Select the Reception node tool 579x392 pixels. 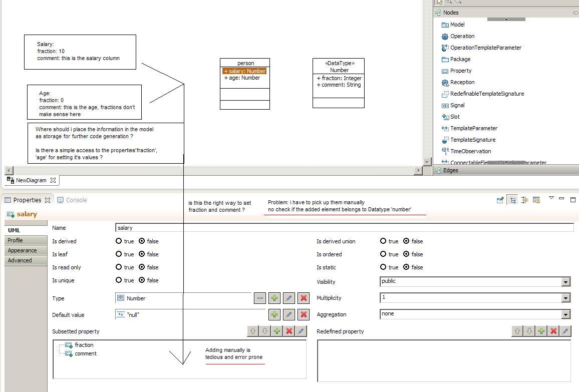[458, 82]
